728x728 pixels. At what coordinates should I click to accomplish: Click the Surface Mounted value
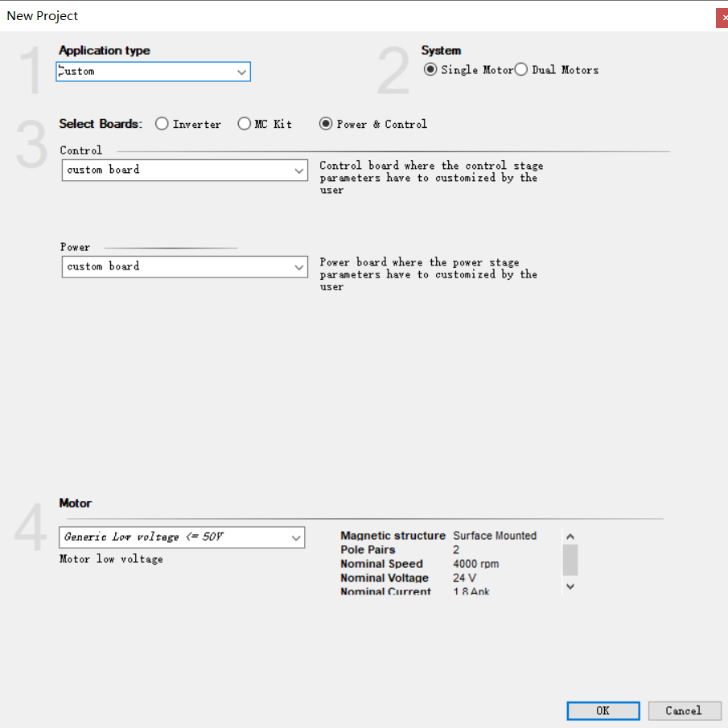click(x=495, y=536)
